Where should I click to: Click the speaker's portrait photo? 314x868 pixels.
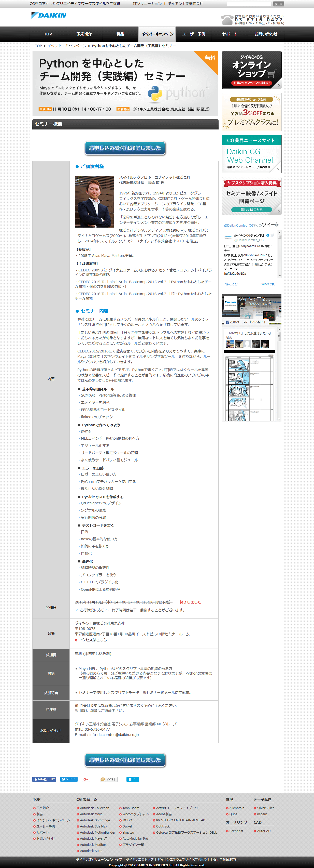(94, 202)
